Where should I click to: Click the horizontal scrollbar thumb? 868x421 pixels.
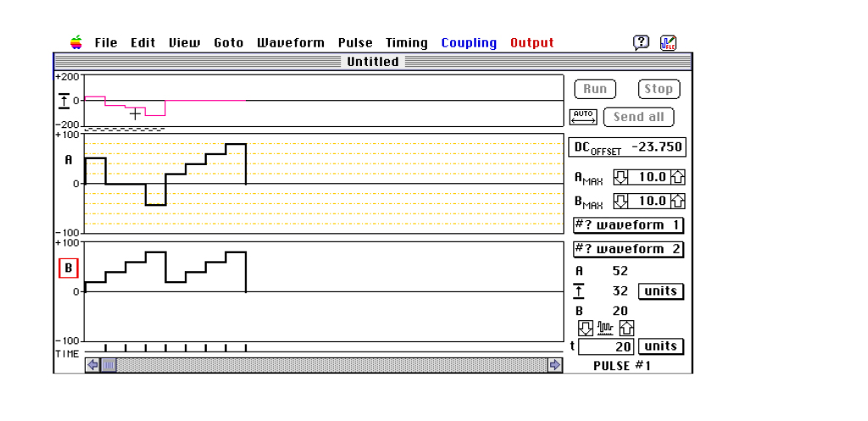(108, 364)
